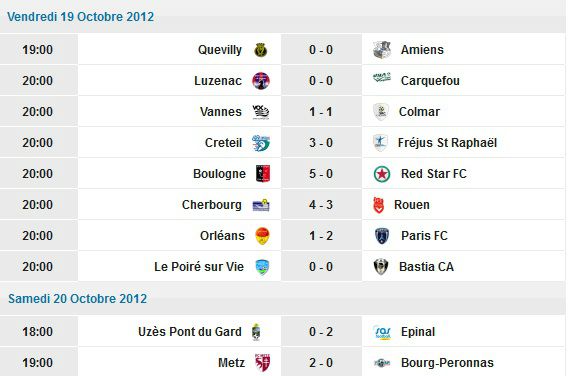The image size is (569, 376).
Task: Select the Vendredi 19 Octobre 2012 heading
Action: (x=81, y=17)
